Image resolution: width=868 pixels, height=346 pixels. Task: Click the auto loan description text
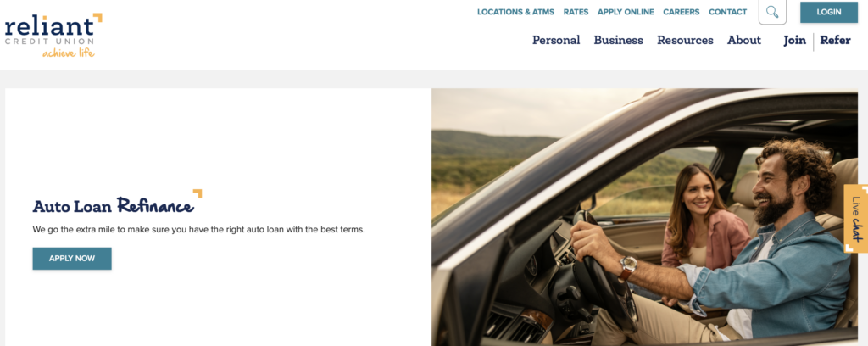(x=198, y=229)
